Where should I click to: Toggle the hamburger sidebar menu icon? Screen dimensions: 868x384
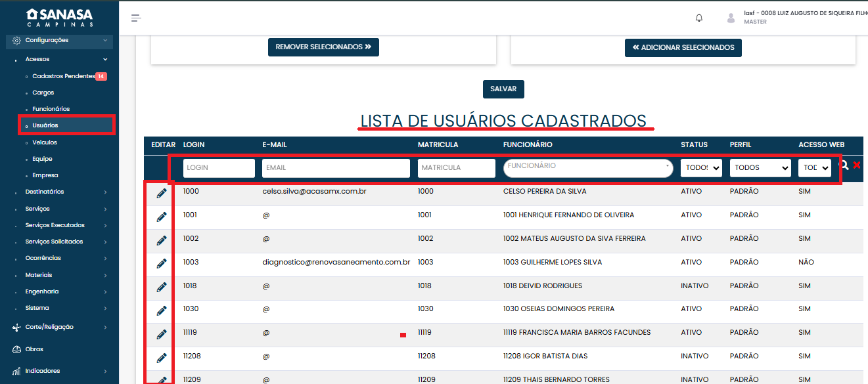136,18
